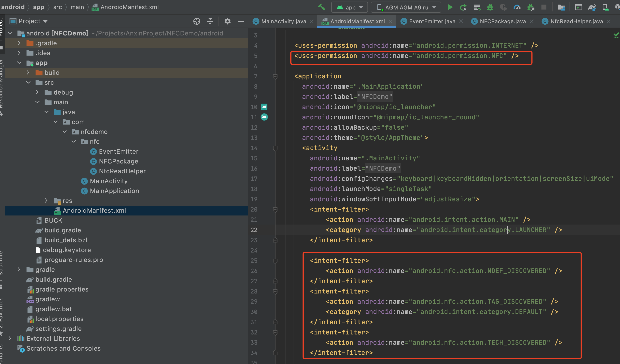Close the EventEmitter.java tab
620x364 pixels.
(461, 21)
